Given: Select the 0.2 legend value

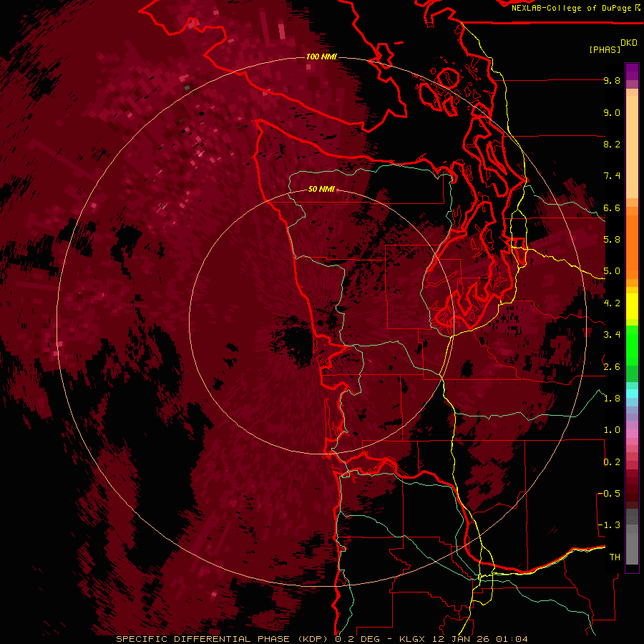Looking at the screenshot, I should pos(612,462).
